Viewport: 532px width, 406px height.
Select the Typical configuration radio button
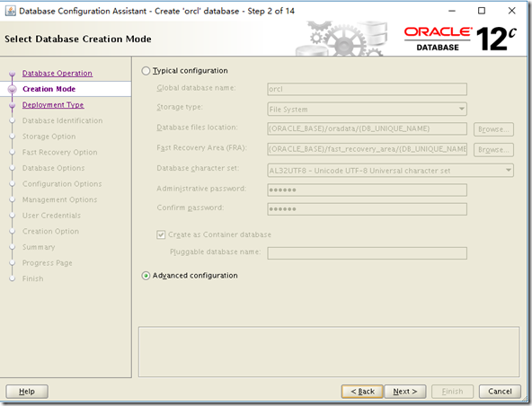(146, 71)
